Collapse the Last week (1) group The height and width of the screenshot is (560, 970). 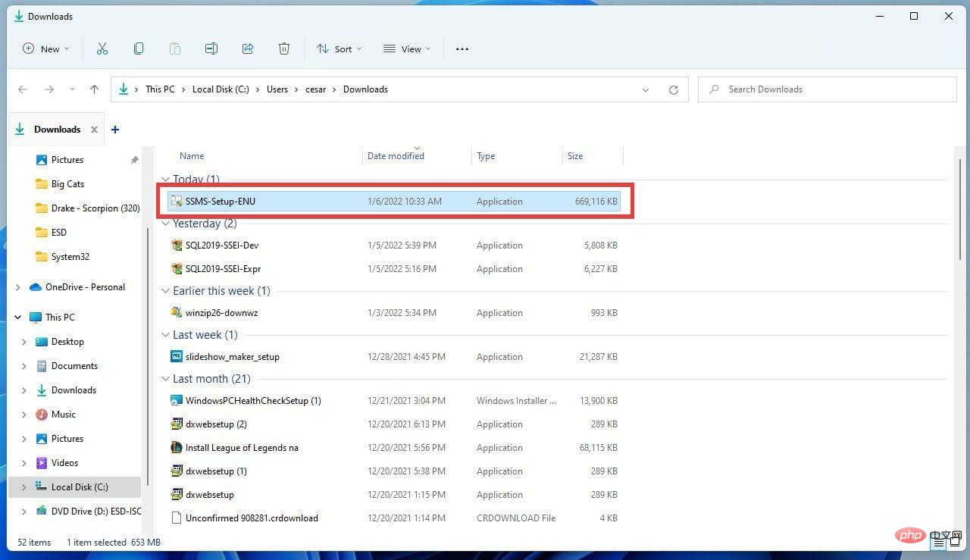pyautogui.click(x=165, y=335)
